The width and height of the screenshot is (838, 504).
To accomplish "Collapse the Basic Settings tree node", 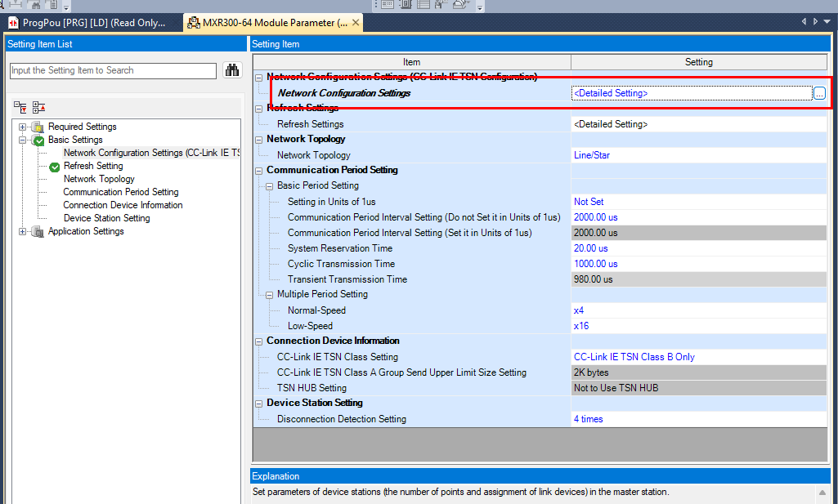I will pyautogui.click(x=22, y=140).
